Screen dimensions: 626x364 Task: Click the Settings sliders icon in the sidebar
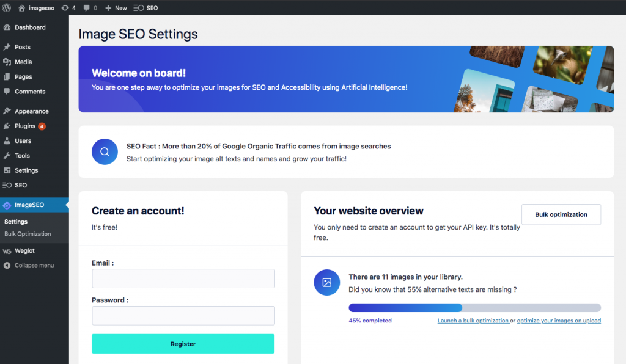(7, 170)
